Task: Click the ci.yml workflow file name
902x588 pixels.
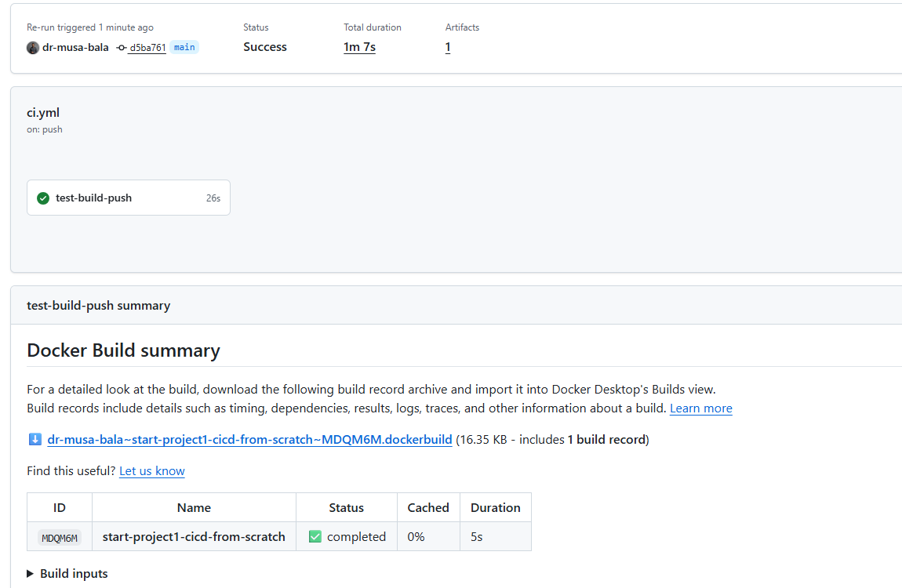Action: [x=43, y=113]
